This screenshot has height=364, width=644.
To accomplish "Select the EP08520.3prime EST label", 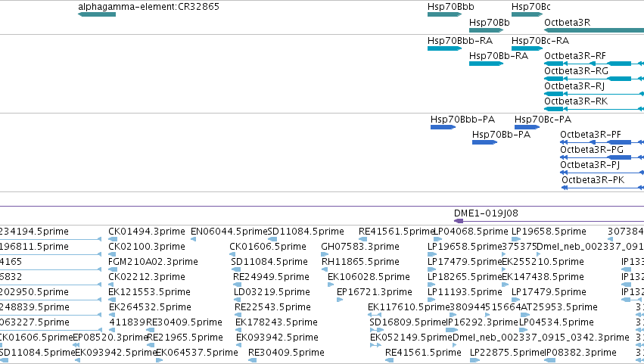I will tap(110, 338).
